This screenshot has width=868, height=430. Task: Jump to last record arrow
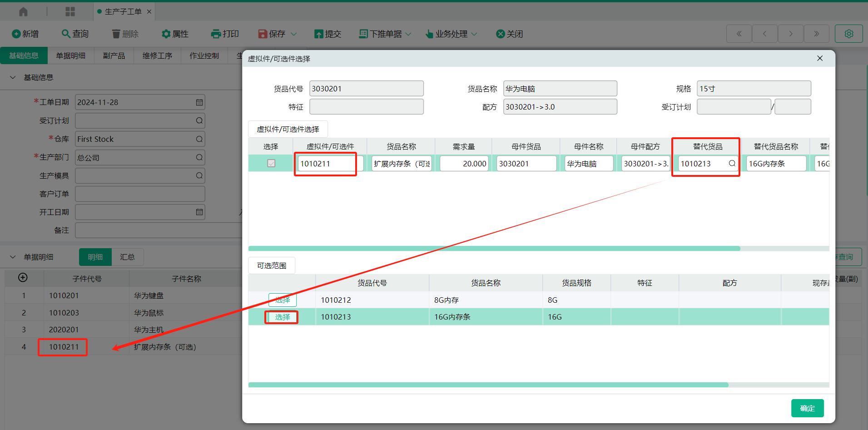(x=817, y=34)
